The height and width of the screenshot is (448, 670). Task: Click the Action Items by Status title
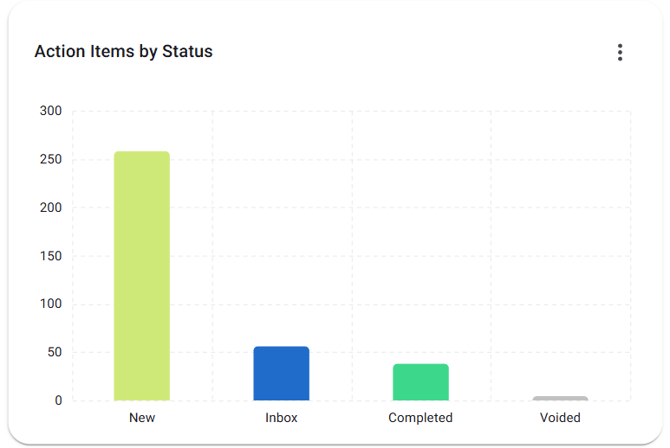pos(123,51)
